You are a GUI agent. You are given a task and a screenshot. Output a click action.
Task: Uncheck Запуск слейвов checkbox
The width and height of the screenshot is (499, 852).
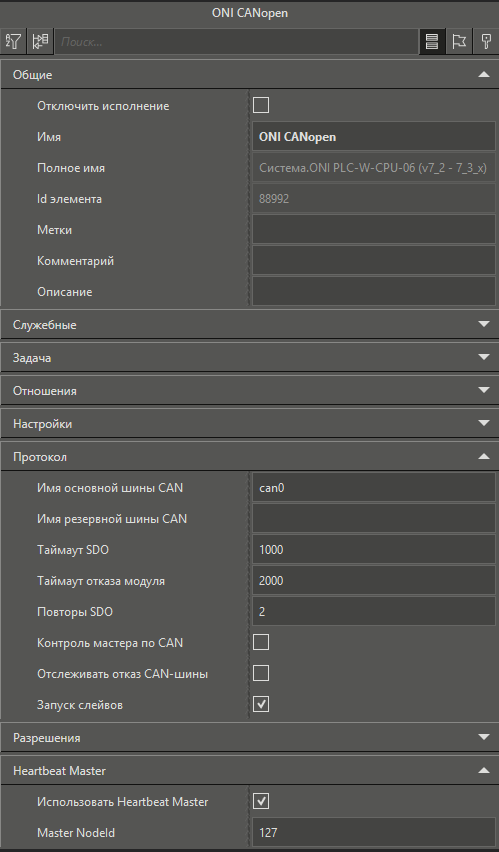click(x=261, y=704)
